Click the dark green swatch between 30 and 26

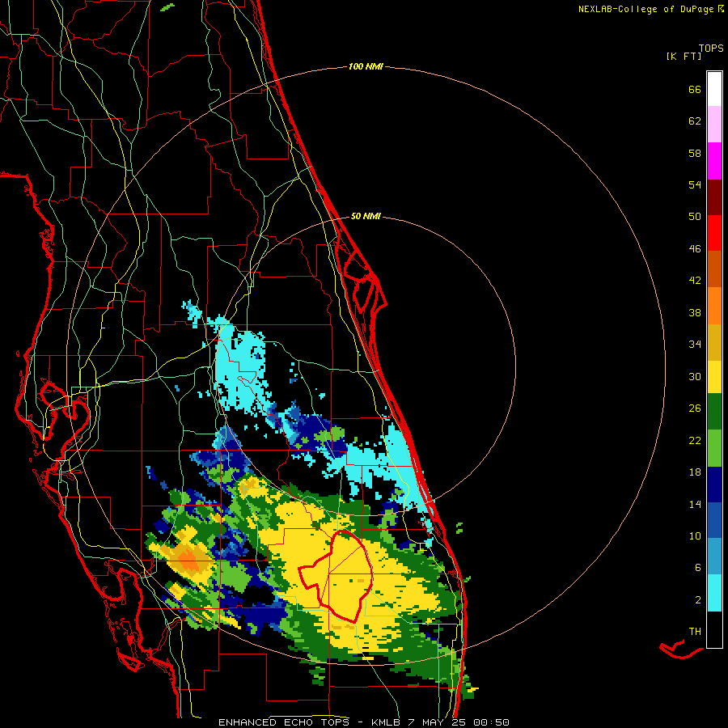point(714,412)
